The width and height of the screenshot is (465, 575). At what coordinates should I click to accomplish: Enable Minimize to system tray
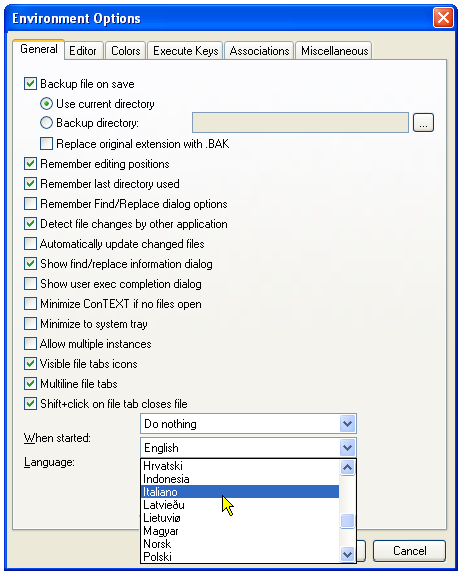[x=30, y=324]
